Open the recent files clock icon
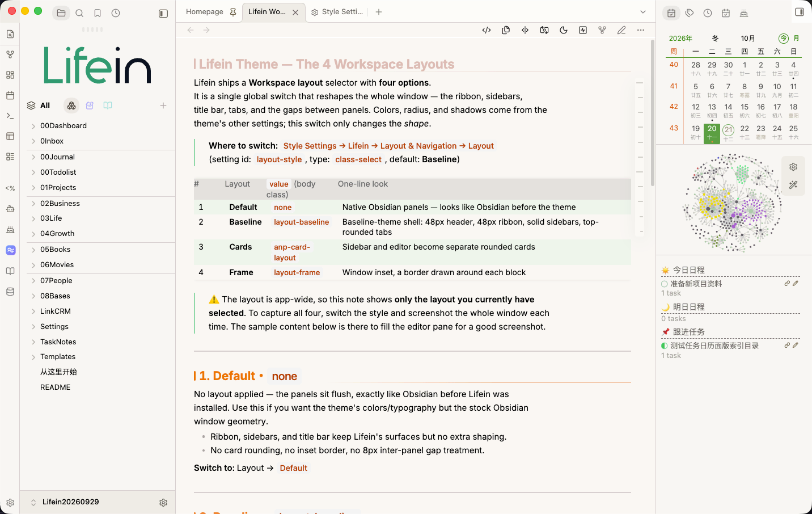Viewport: 812px width, 514px height. click(x=116, y=13)
